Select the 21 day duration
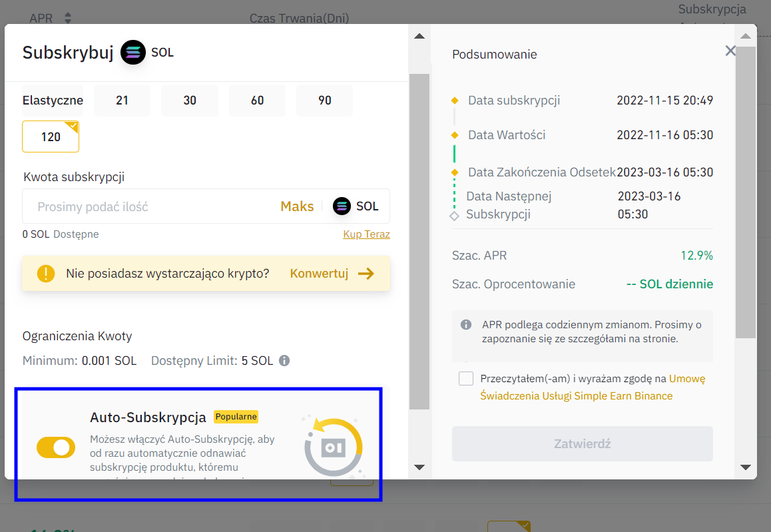Viewport: 771px width, 532px height. [122, 101]
